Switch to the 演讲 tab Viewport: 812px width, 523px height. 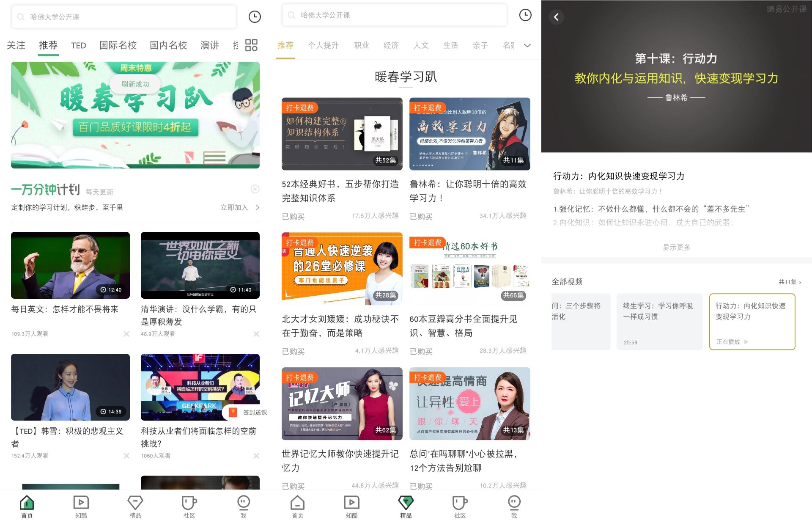tap(210, 45)
